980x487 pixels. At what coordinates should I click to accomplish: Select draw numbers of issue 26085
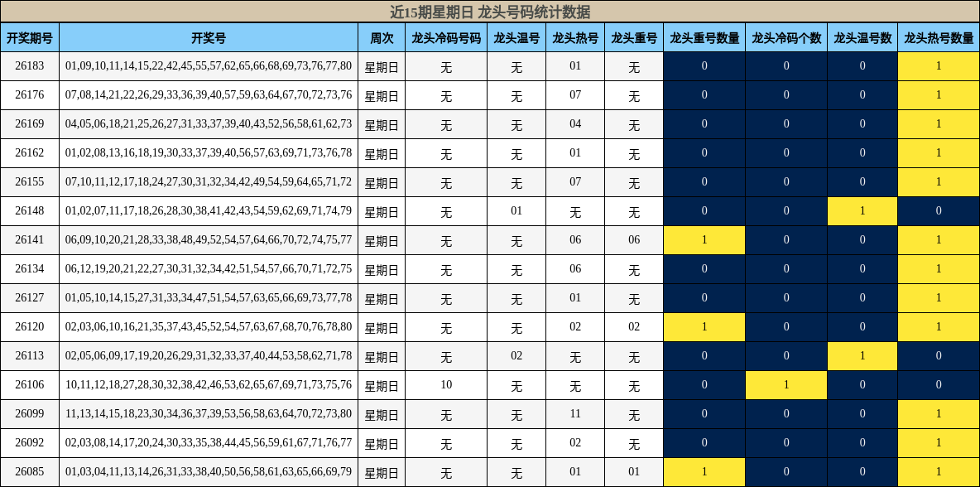click(209, 472)
